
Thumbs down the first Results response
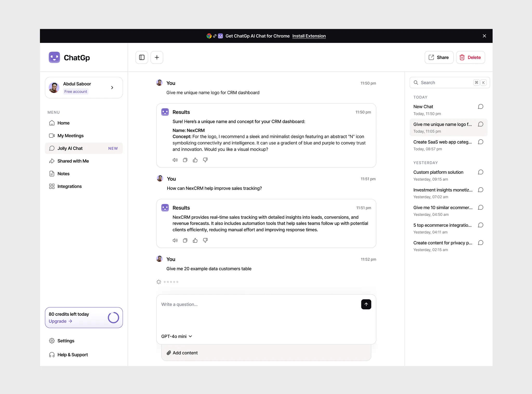point(205,160)
